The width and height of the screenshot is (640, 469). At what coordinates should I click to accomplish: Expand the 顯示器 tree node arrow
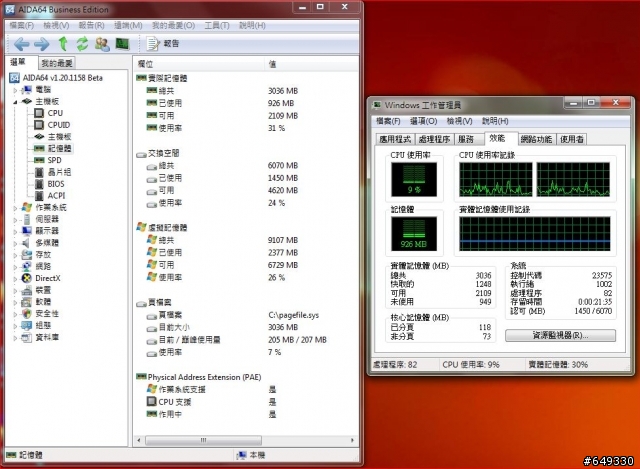pos(15,231)
